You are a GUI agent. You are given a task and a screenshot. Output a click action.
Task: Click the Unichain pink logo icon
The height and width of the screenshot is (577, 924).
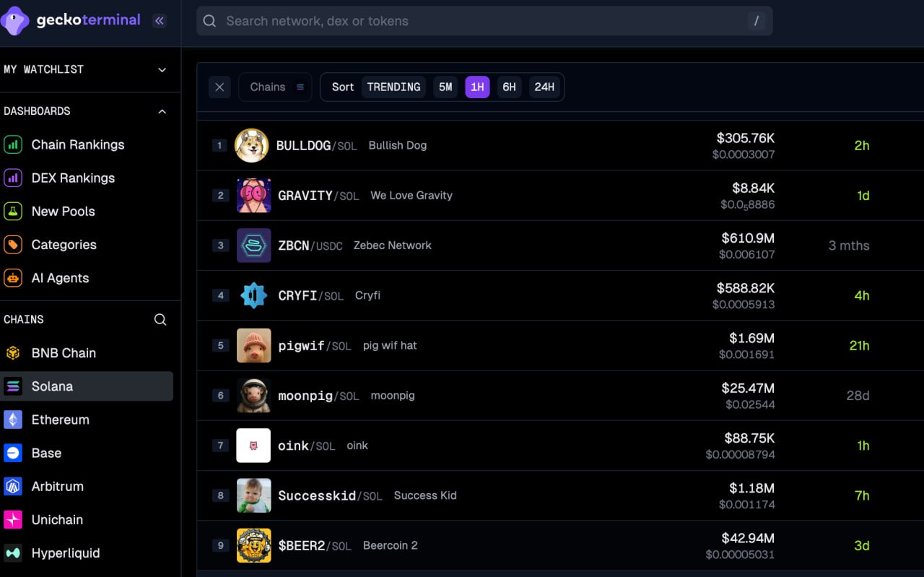(x=13, y=519)
